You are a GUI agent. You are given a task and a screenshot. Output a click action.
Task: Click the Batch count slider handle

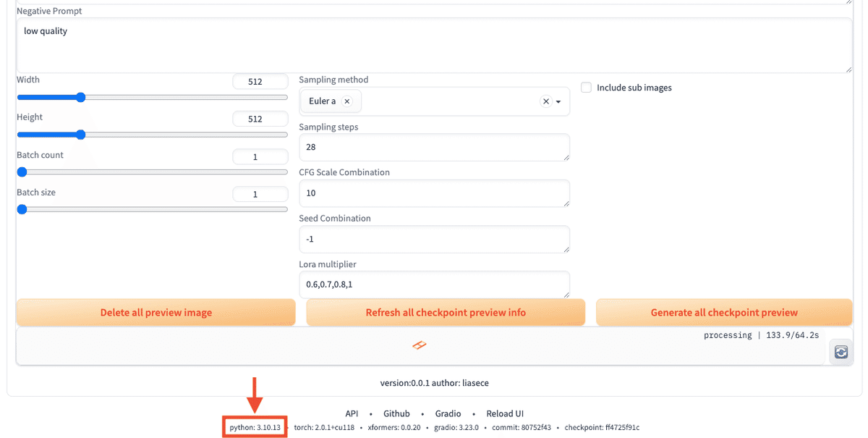click(x=22, y=172)
